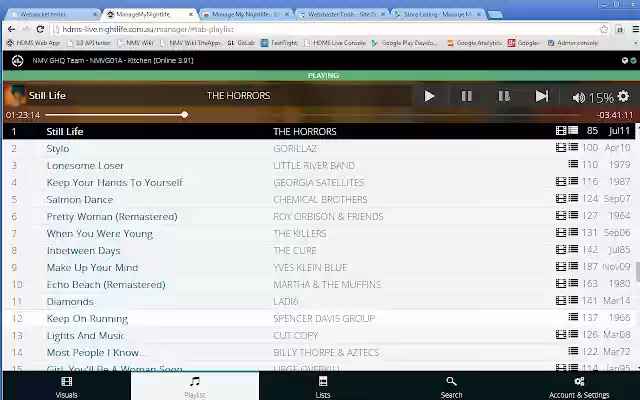
Task: Go back in the browser
Action: coord(11,29)
